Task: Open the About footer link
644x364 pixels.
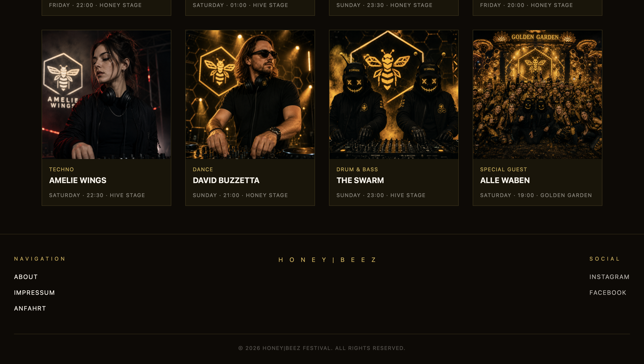Action: point(26,277)
